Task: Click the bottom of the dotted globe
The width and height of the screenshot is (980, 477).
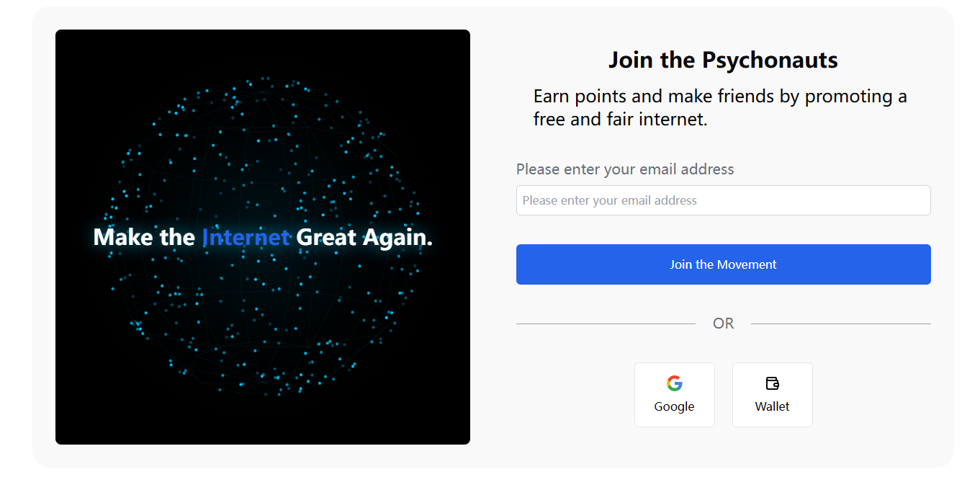Action: [264, 391]
